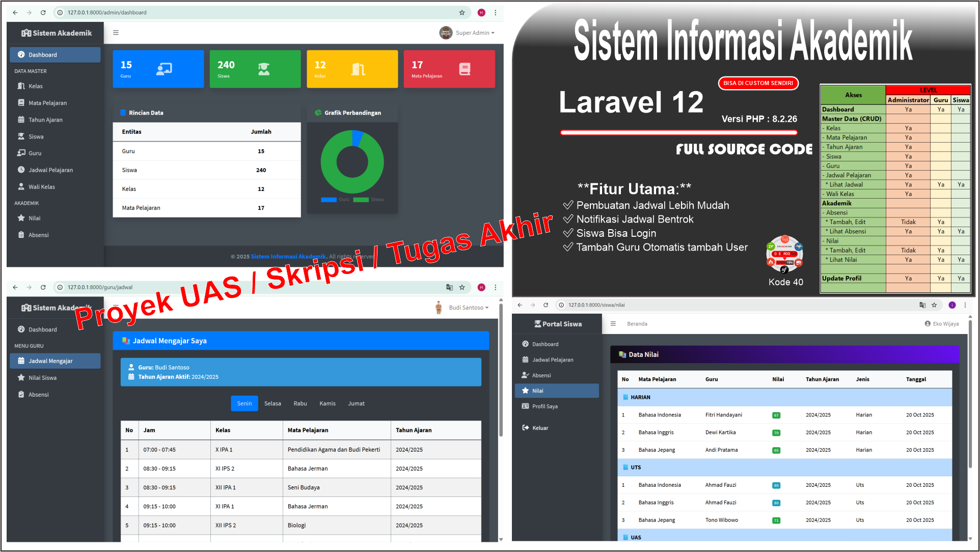Switch to the Rabu day tab
The image size is (980, 552).
(301, 403)
